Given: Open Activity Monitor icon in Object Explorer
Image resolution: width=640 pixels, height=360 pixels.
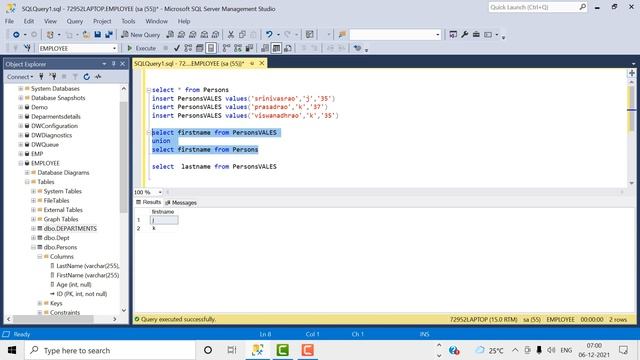Looking at the screenshot, I should point(98,77).
